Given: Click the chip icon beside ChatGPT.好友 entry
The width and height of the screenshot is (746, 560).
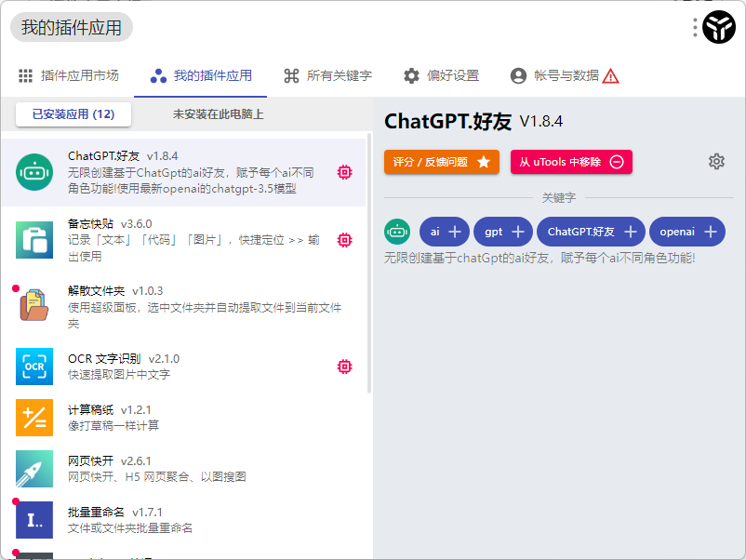Looking at the screenshot, I should point(344,172).
